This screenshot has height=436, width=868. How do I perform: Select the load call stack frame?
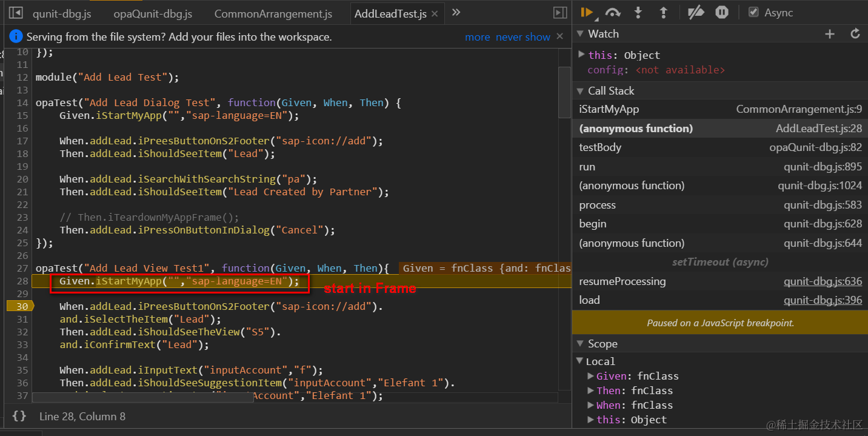pyautogui.click(x=720, y=300)
